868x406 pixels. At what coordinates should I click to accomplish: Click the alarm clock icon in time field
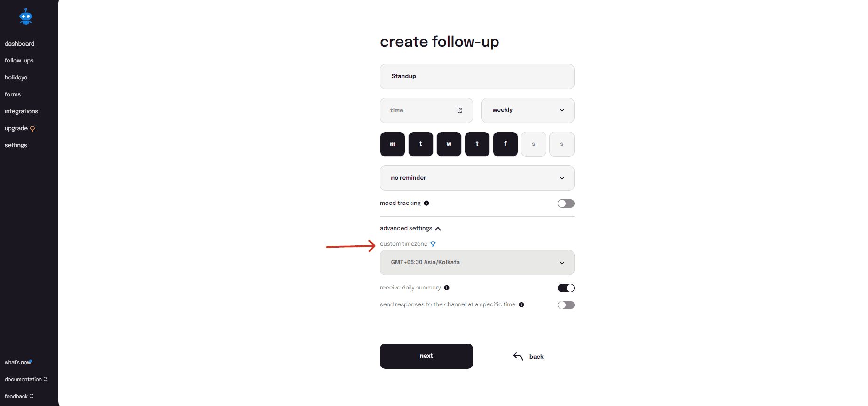point(460,110)
